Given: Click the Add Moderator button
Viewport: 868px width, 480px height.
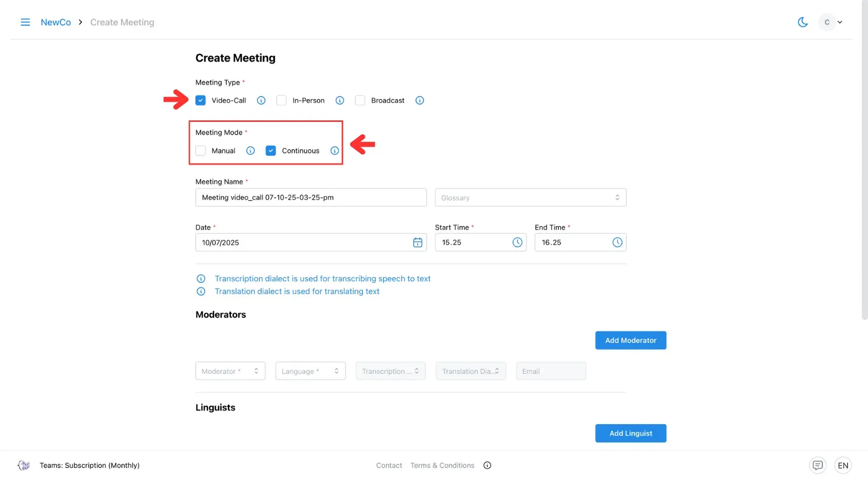Looking at the screenshot, I should coord(630,340).
